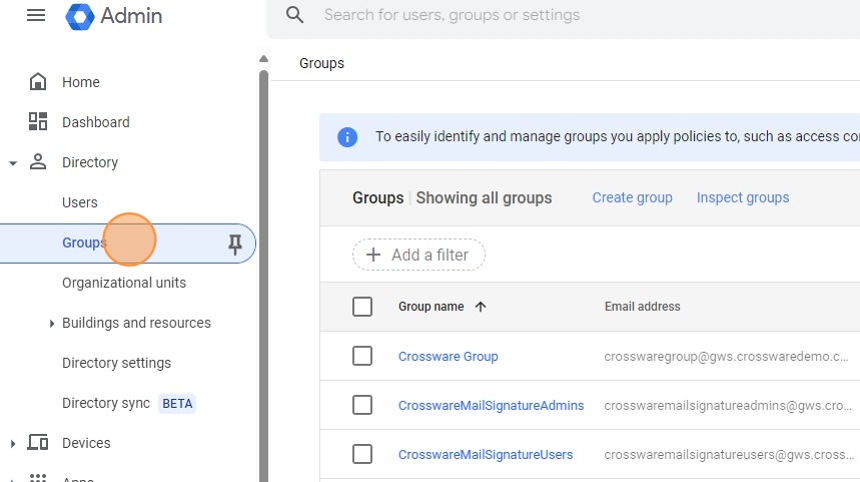
Task: Click the Create group link
Action: pos(632,198)
